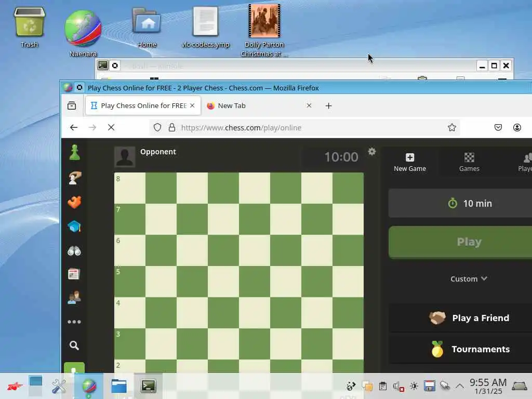532x399 pixels.
Task: Open Watch via binoculars icon
Action: pyautogui.click(x=74, y=251)
